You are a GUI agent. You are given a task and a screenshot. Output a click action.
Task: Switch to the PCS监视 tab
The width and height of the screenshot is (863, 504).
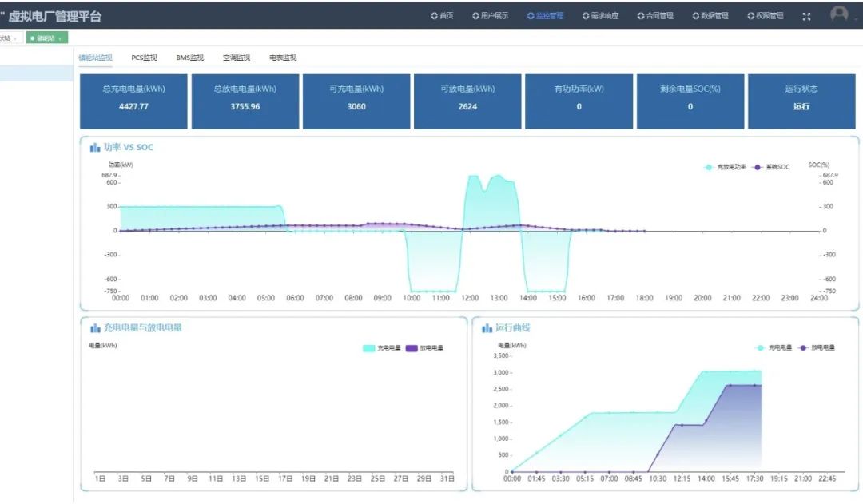[x=144, y=58]
